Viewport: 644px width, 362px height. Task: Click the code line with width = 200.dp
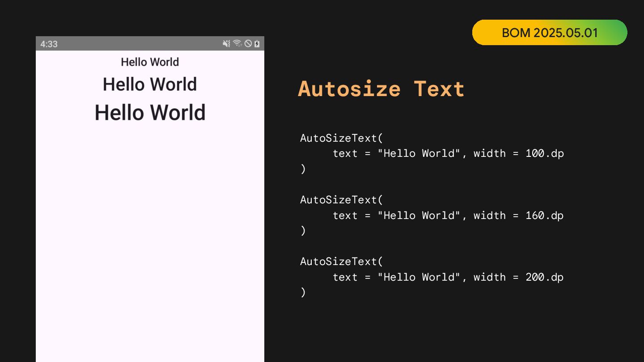pos(448,277)
